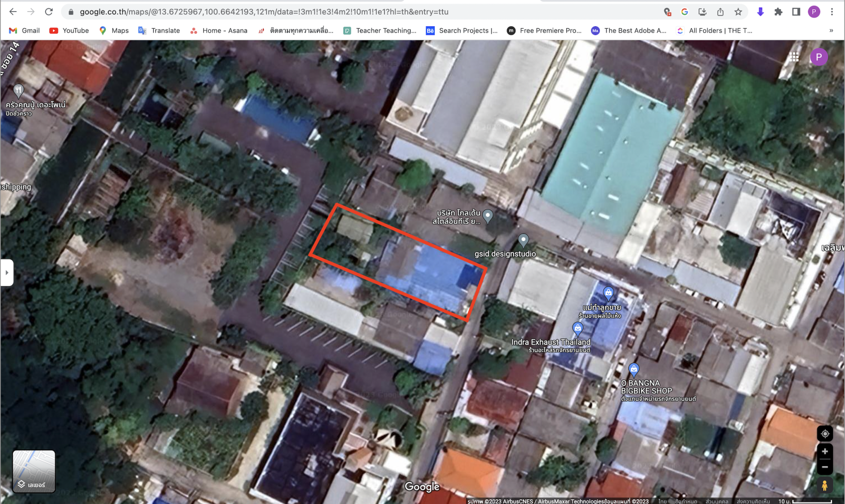This screenshot has height=504, width=845.
Task: Click the My Location target icon
Action: point(825,434)
